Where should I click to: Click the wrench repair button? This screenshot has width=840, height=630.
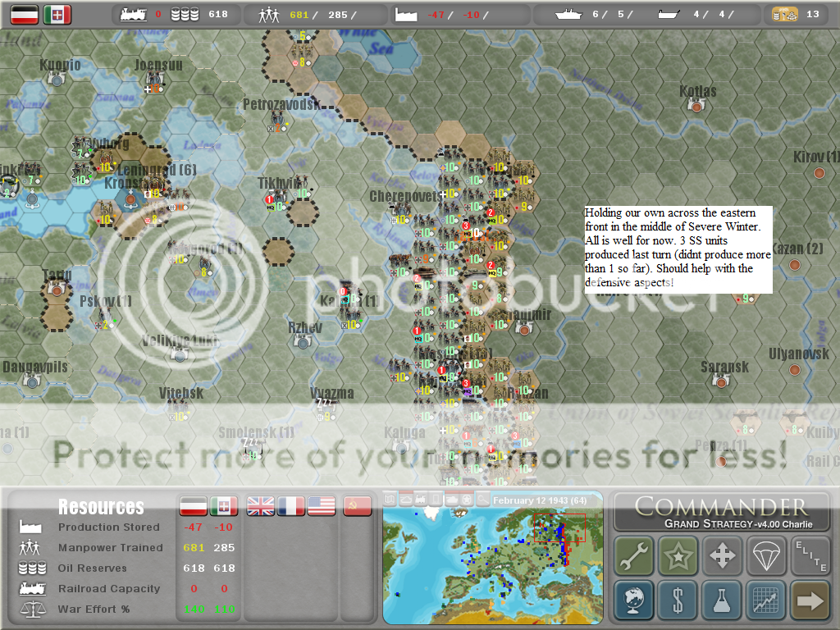pos(634,556)
